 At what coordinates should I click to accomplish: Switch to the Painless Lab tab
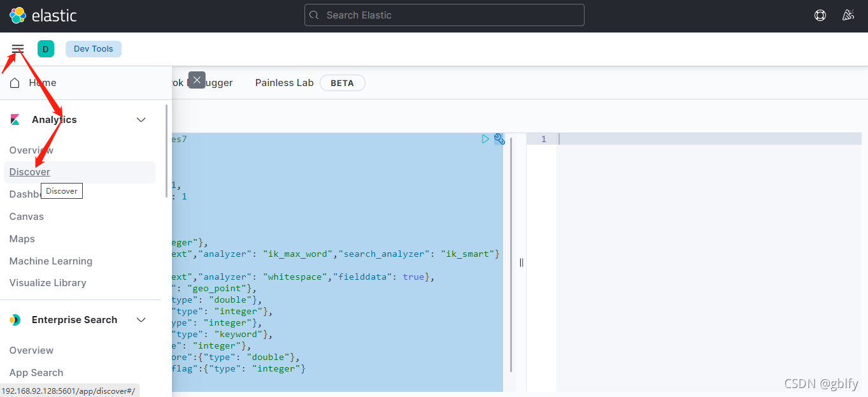[285, 83]
